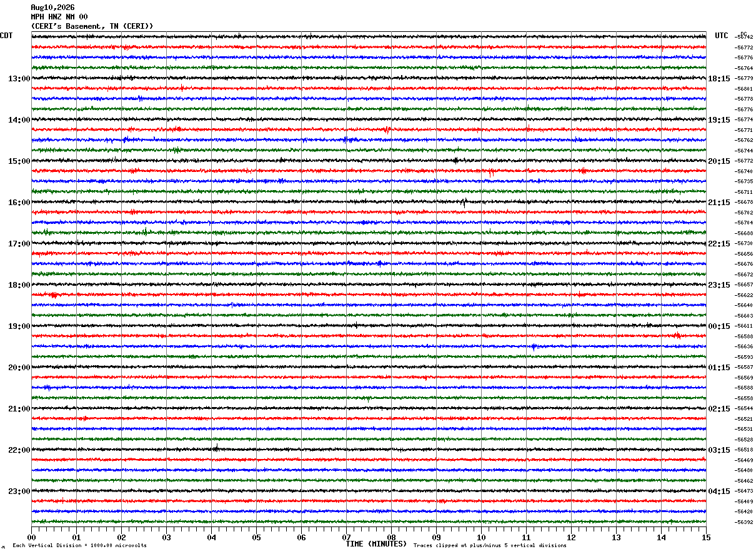Click the DC offset value '-56657'
The width and height of the screenshot is (756, 554).
(744, 285)
